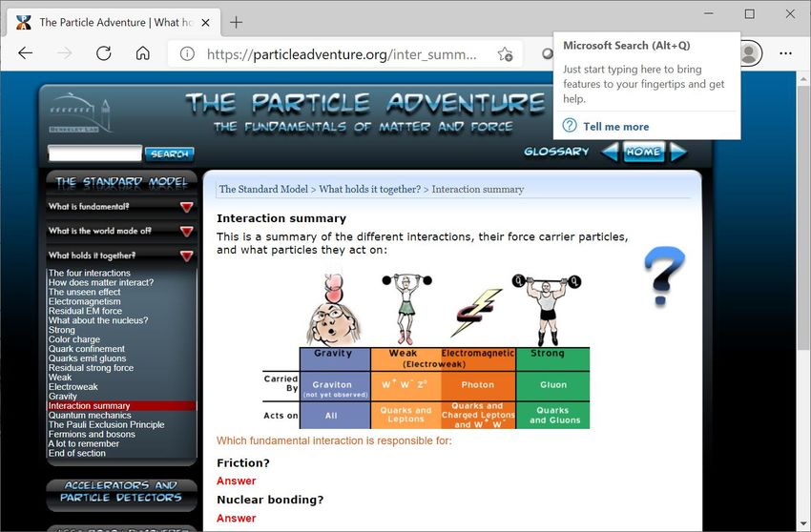Go to Color charge page
811x532 pixels.
click(x=74, y=339)
